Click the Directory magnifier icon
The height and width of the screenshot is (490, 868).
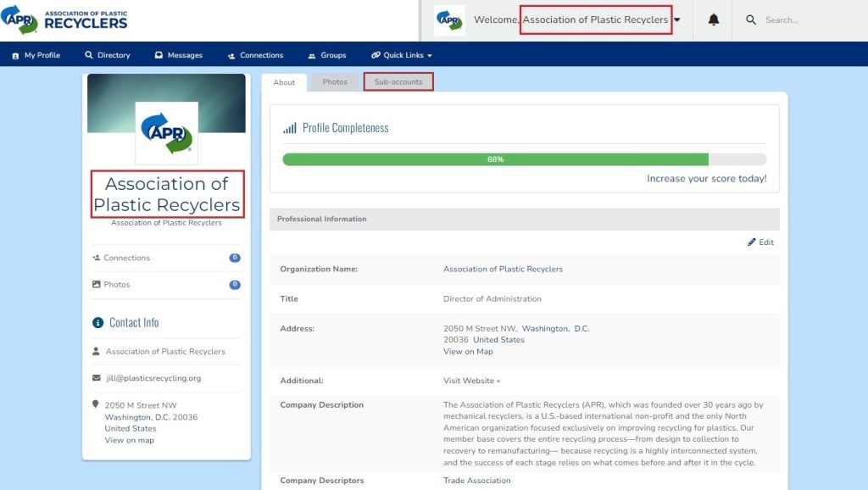tap(88, 55)
